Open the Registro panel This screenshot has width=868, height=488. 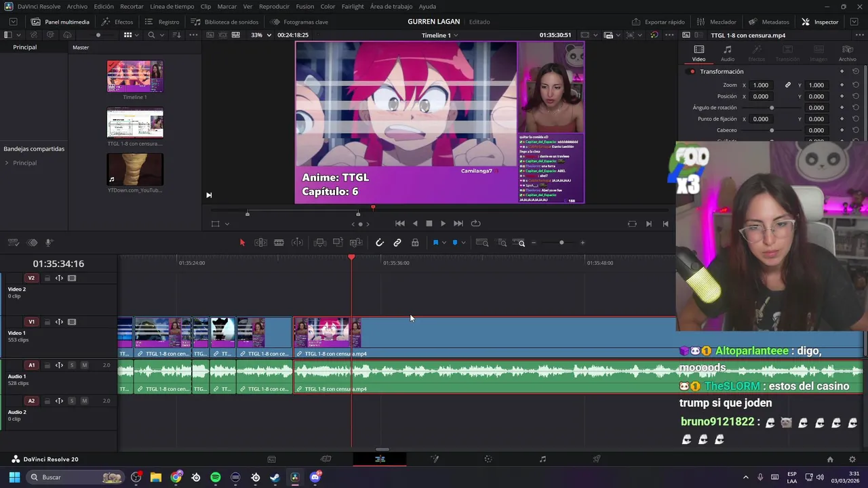tap(163, 22)
